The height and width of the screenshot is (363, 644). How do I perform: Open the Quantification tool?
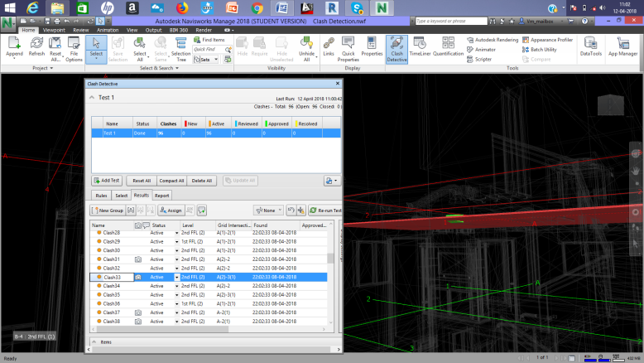[448, 46]
